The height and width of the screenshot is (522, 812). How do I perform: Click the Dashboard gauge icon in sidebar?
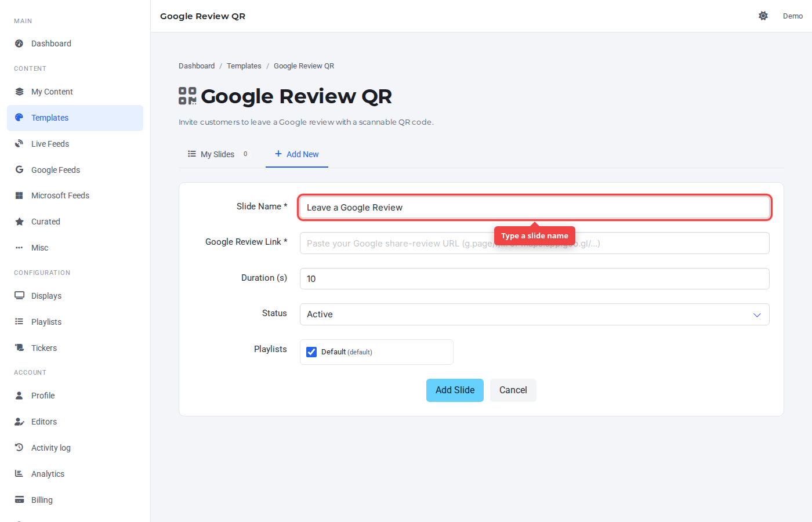(x=19, y=43)
